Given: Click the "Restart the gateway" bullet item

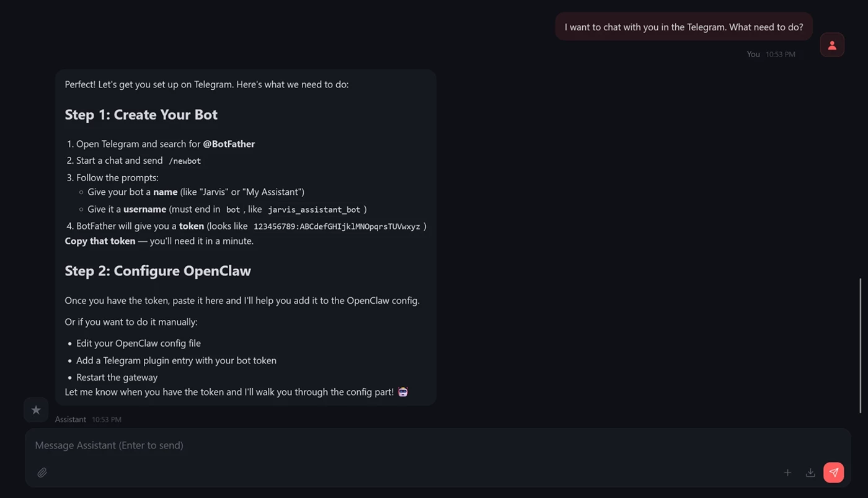Looking at the screenshot, I should pos(117,378).
